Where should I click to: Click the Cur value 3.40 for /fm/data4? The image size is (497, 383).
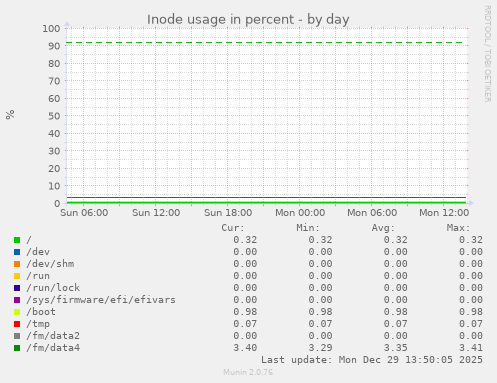tap(245, 348)
